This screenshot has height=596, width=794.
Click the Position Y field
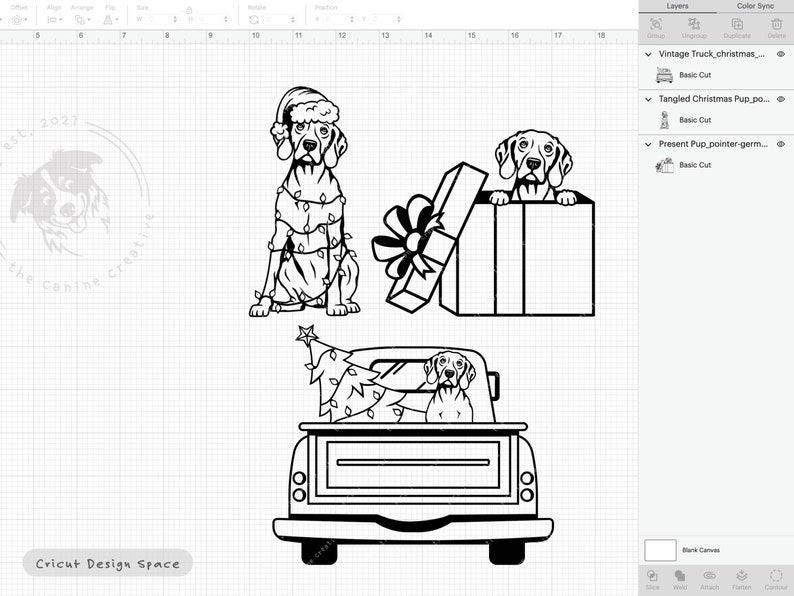point(383,19)
